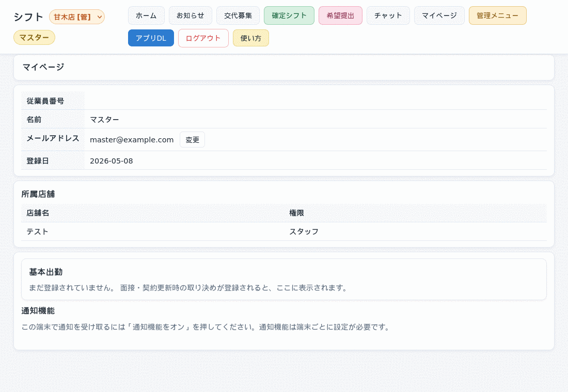Click ログアウト button
The height and width of the screenshot is (392, 568).
coord(203,38)
